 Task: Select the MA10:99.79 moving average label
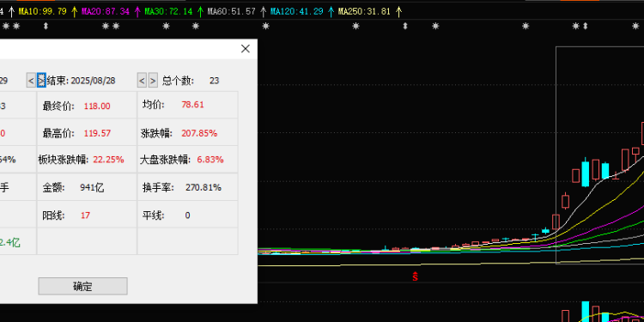click(x=43, y=11)
